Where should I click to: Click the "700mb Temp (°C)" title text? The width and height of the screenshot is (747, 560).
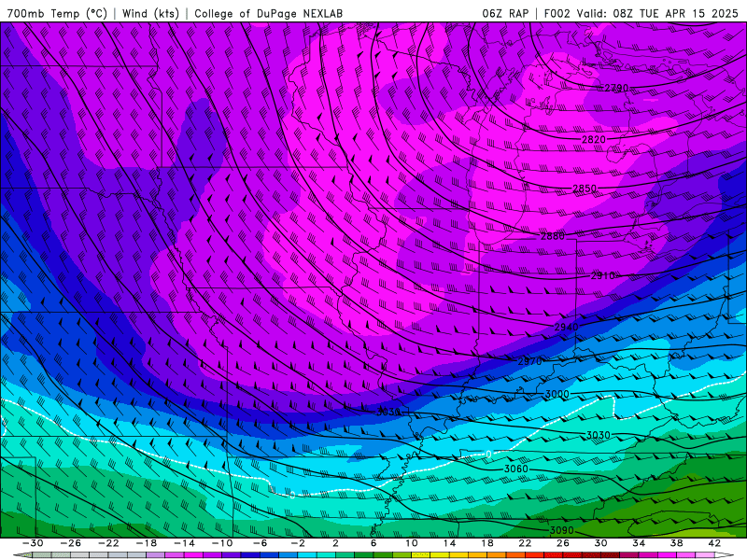coord(57,13)
